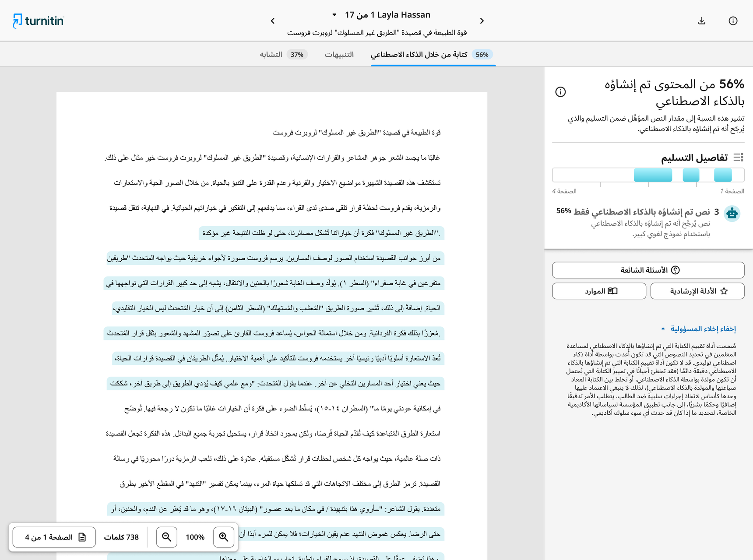
Task: Jump to middle highlighted segment in breakdown bar
Action: point(691,175)
